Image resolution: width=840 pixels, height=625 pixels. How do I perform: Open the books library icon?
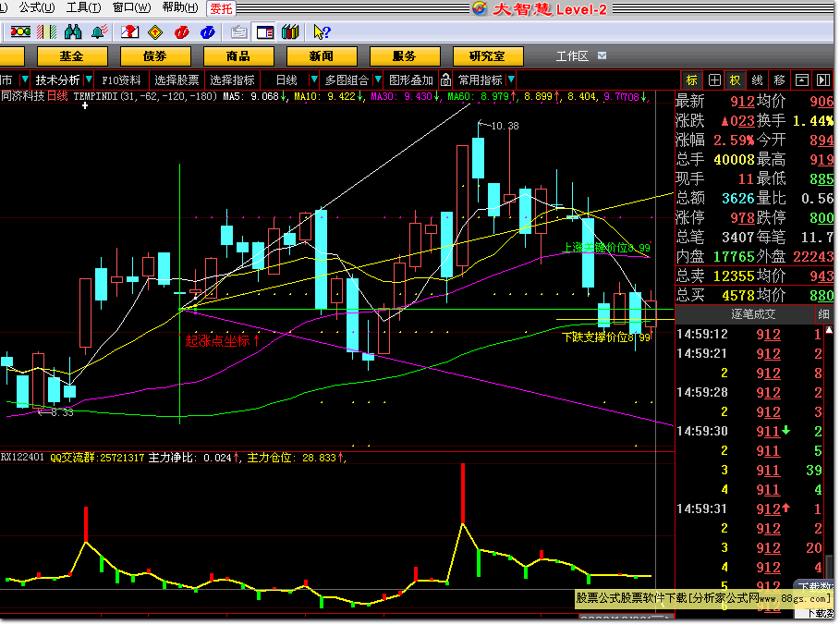point(290,32)
